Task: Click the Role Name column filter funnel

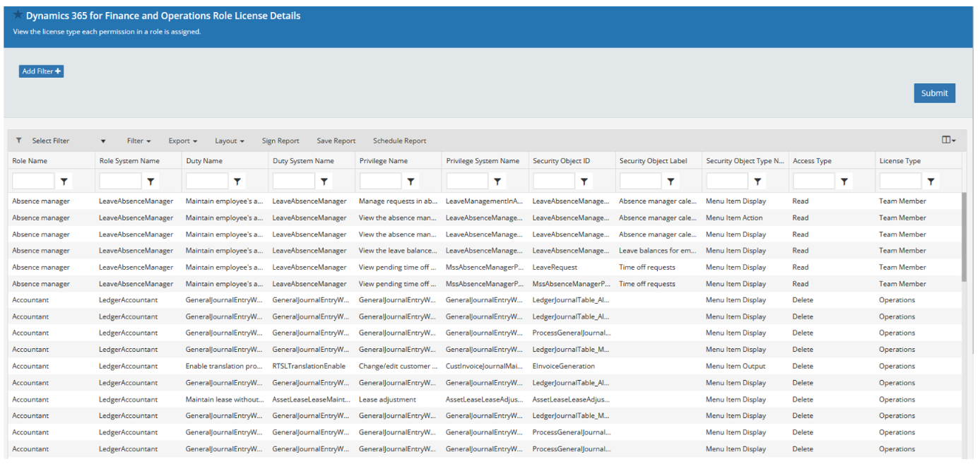Action: [64, 182]
